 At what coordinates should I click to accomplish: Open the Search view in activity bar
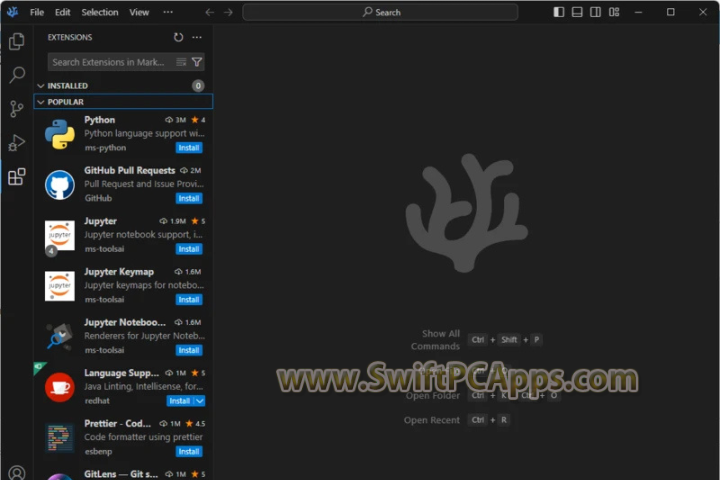17,75
